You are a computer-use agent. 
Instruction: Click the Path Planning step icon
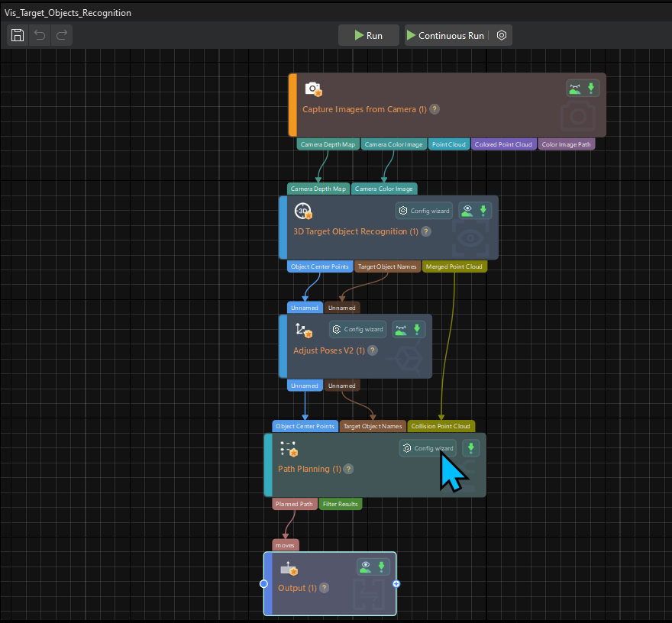(288, 448)
